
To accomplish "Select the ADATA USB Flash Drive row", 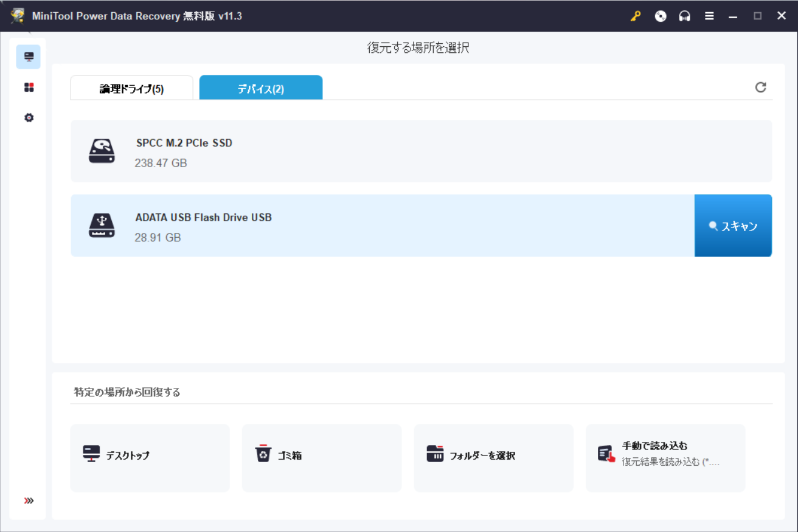I will pos(382,226).
